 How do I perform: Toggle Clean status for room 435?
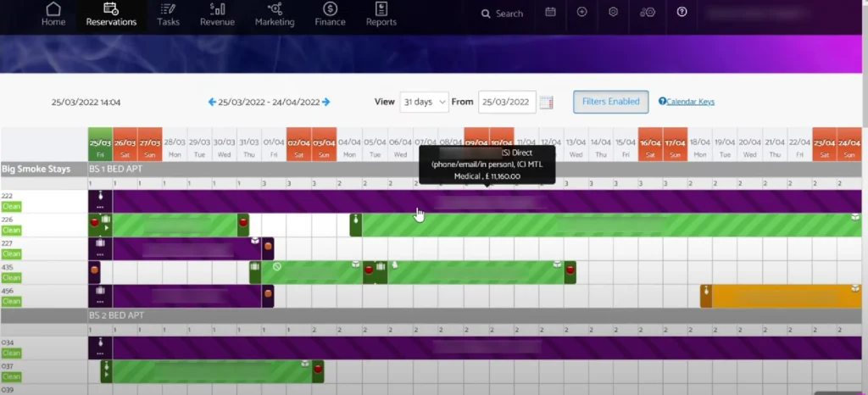pos(12,277)
